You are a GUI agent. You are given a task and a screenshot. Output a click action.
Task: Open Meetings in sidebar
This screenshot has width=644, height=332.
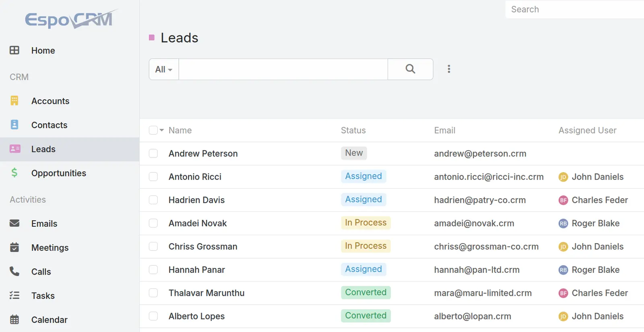50,248
